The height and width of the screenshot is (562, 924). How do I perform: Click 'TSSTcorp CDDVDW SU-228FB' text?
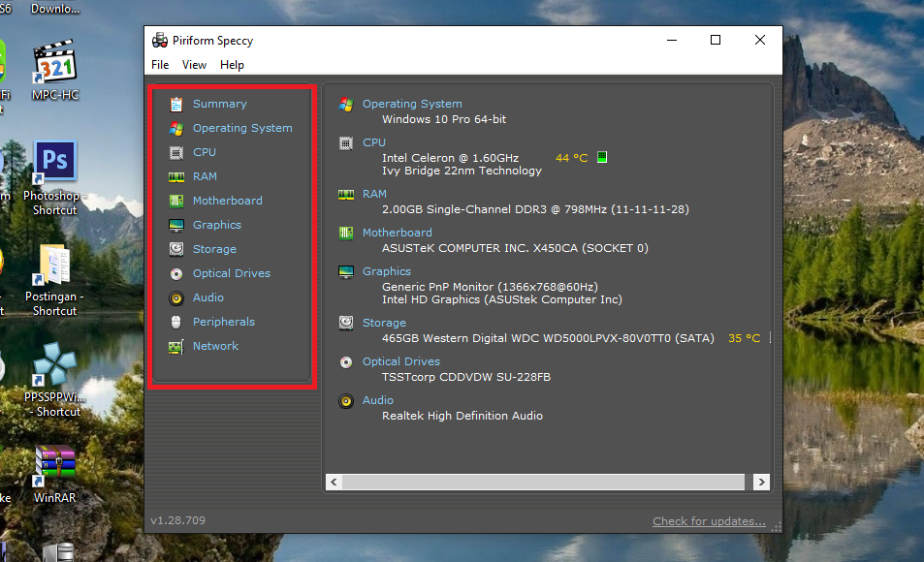(x=466, y=377)
